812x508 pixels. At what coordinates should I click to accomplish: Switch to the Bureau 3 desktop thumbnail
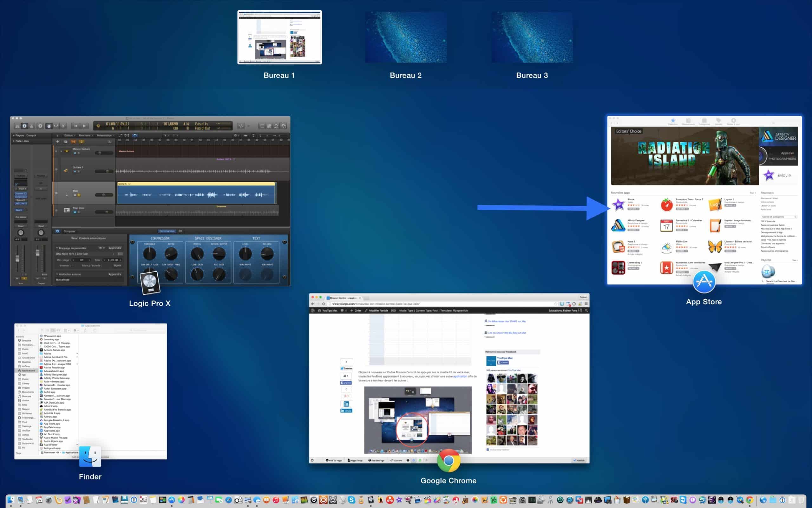(x=532, y=37)
